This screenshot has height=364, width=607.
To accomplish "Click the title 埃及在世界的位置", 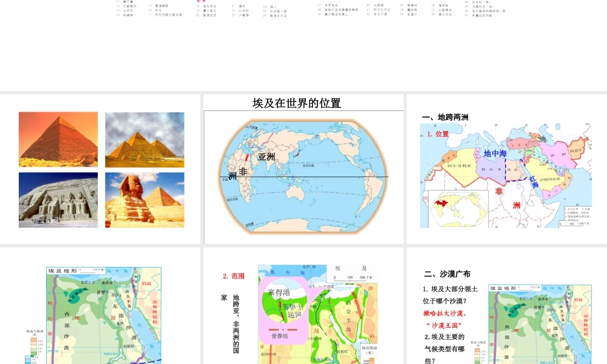I will [x=297, y=103].
